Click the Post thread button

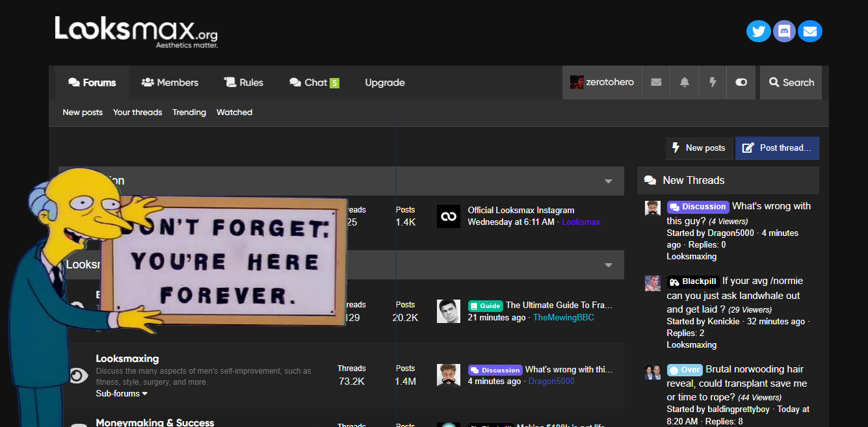[777, 148]
